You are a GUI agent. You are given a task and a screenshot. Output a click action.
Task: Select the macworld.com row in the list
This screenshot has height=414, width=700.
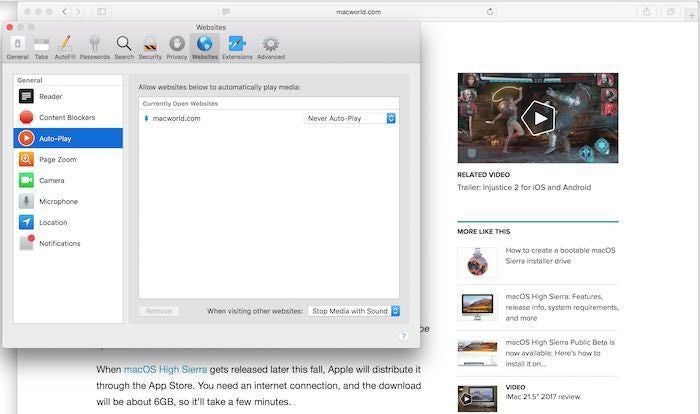coord(269,118)
